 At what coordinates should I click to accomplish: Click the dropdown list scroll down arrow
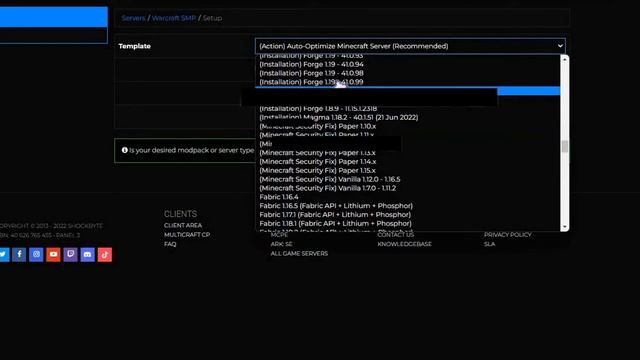[564, 227]
